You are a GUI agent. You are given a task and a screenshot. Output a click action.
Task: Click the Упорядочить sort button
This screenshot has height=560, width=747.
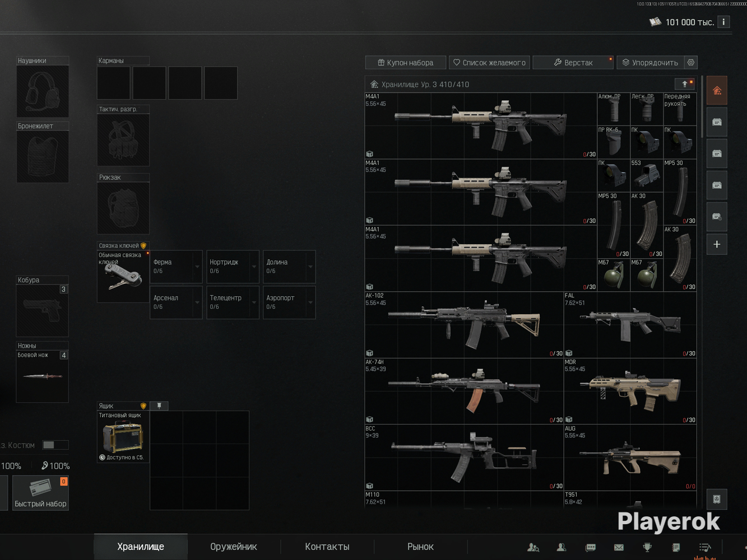651,63
